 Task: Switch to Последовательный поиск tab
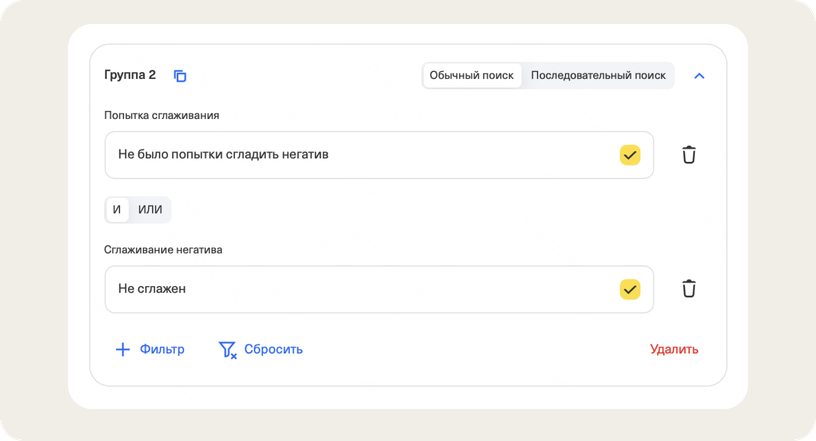pos(598,76)
